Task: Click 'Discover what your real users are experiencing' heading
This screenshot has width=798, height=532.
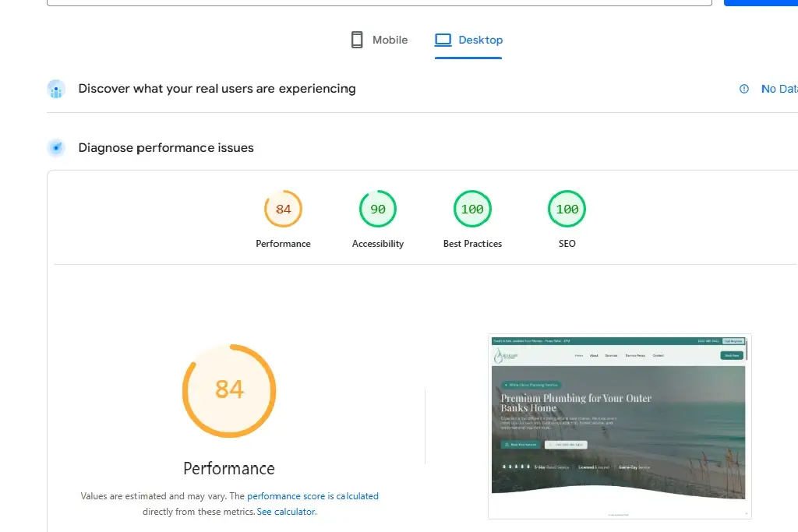Action: pyautogui.click(x=217, y=89)
